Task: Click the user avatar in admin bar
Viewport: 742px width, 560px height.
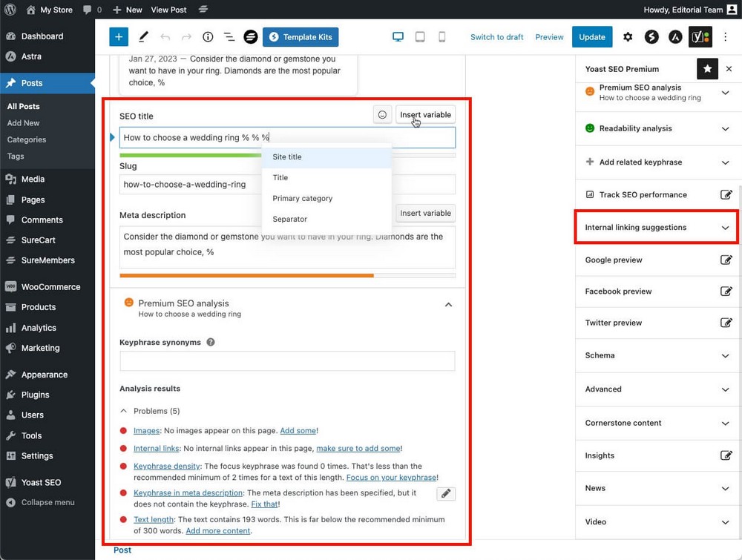Action: 732,10
